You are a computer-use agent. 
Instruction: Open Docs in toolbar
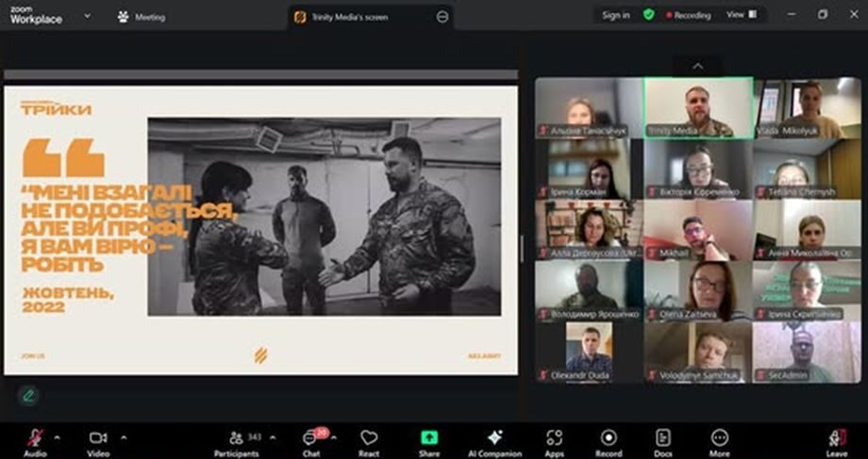point(663,439)
